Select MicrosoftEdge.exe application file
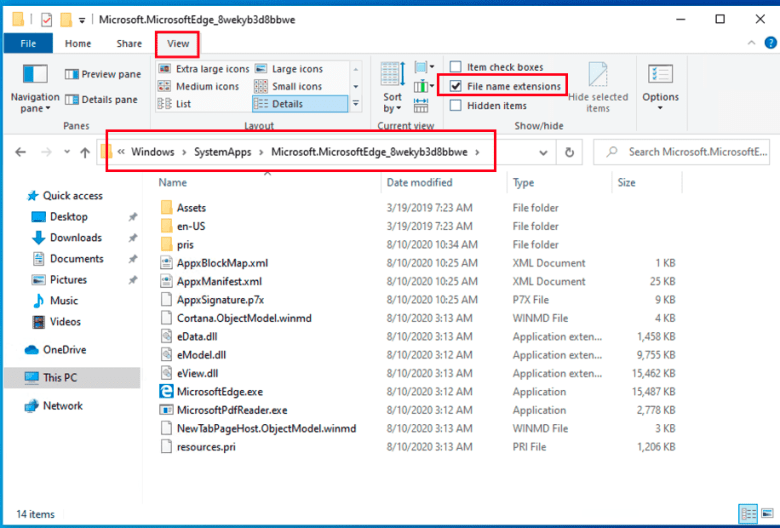The image size is (780, 528). [220, 392]
